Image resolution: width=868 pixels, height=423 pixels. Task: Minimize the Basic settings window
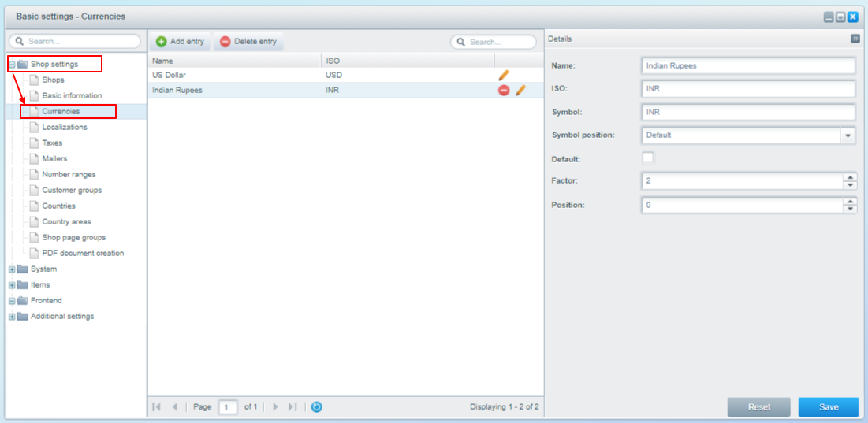829,17
